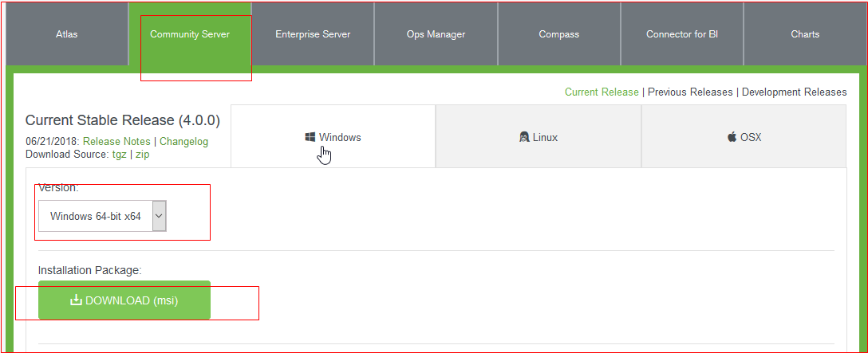868x353 pixels.
Task: Click the Apple logo icon
Action: tap(732, 137)
